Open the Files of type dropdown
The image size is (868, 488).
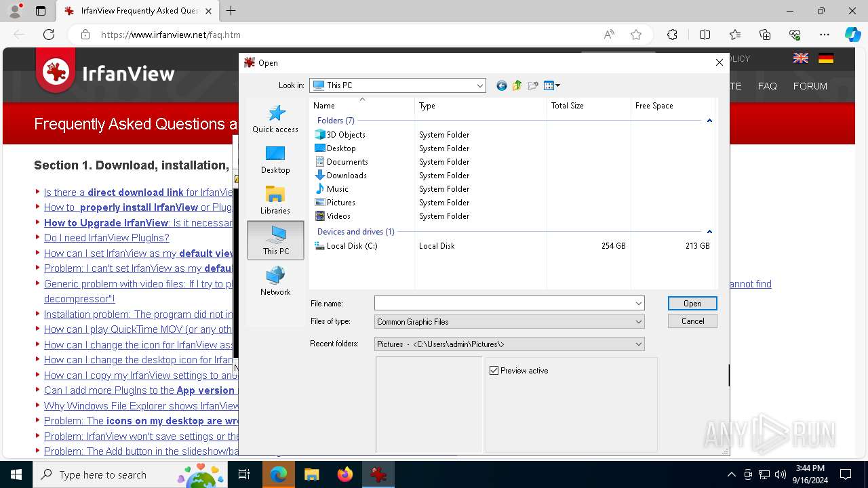click(509, 322)
